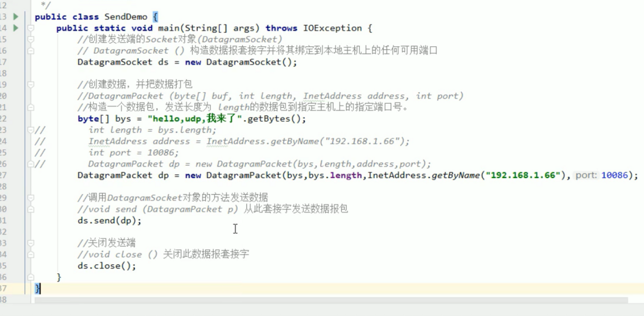
Task: Click the 'ds.close();' statement
Action: 107,266
